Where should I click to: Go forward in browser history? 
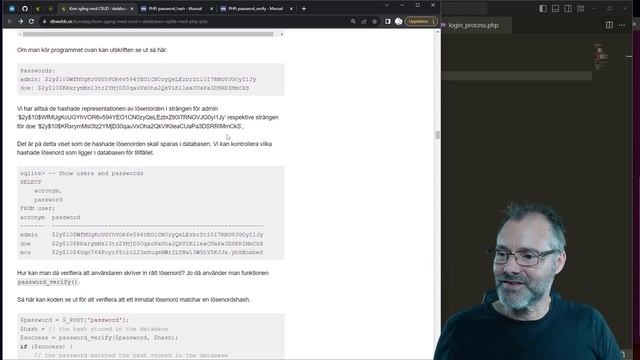[x=20, y=21]
